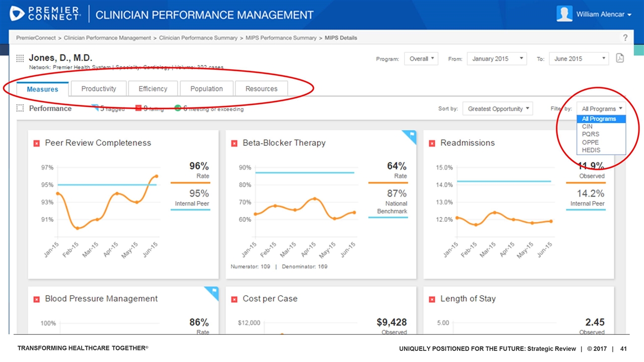The height and width of the screenshot is (362, 644).
Task: Collapse the Filter by All Programs dropdown
Action: (x=601, y=109)
